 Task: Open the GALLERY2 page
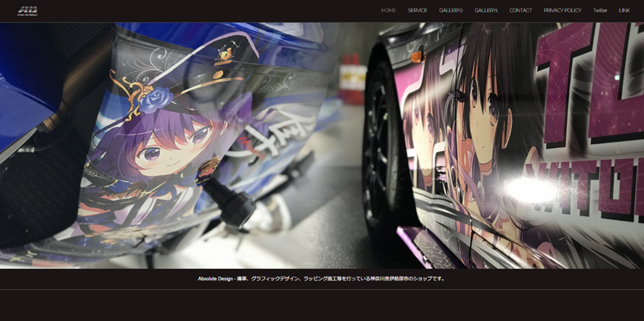[451, 11]
